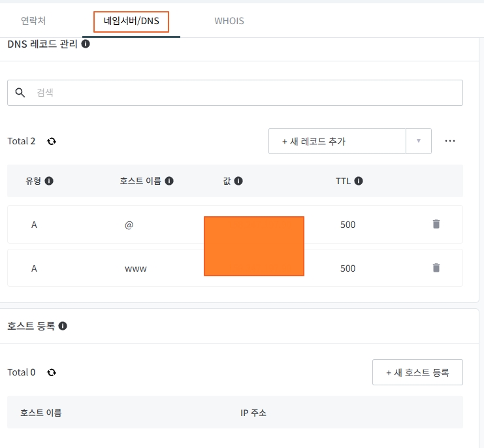Click info icon next to 호스트 등록
The width and height of the screenshot is (484, 448).
(63, 326)
